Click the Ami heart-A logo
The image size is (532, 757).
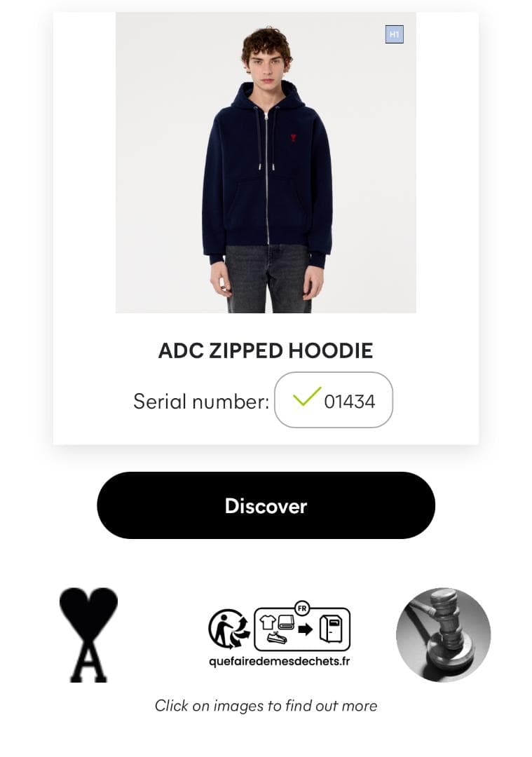tap(88, 634)
